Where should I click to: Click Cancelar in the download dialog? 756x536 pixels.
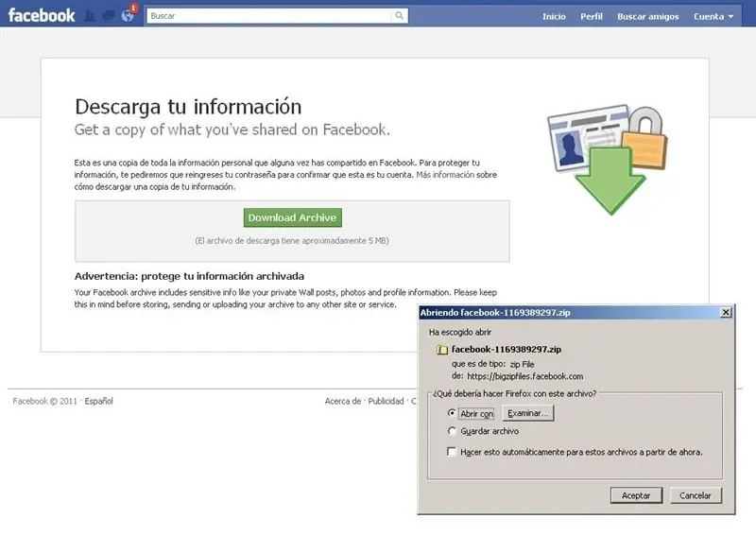coord(696,495)
